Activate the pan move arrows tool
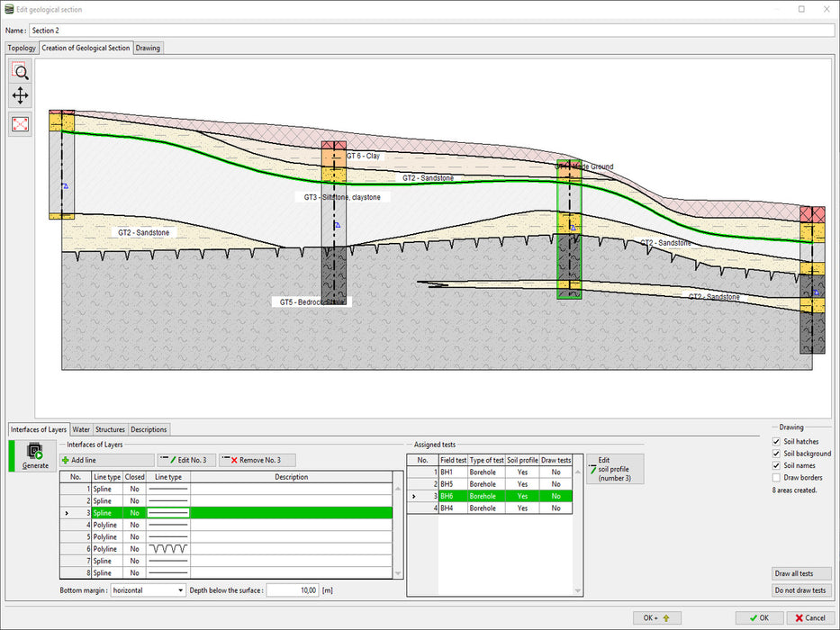Screen dimensions: 840x630 (20, 95)
